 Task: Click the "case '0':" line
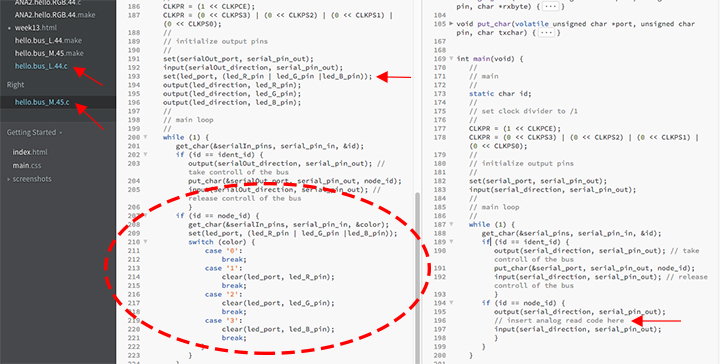223,251
